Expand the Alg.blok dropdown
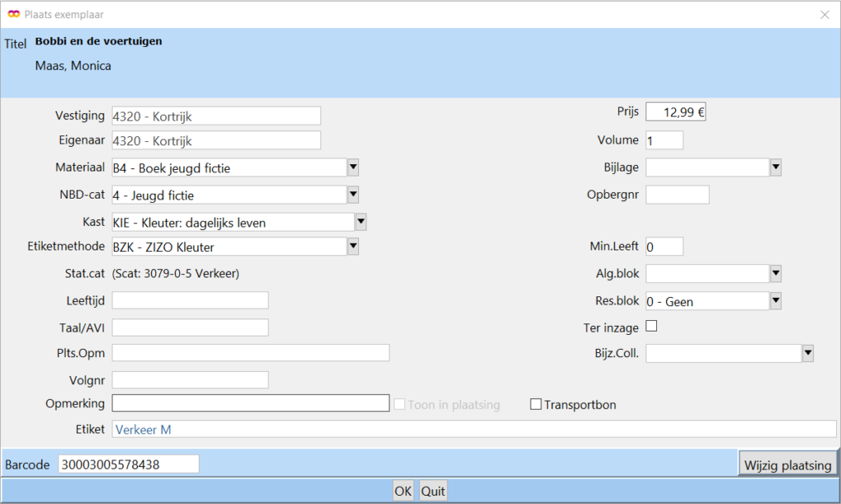 pyautogui.click(x=775, y=273)
